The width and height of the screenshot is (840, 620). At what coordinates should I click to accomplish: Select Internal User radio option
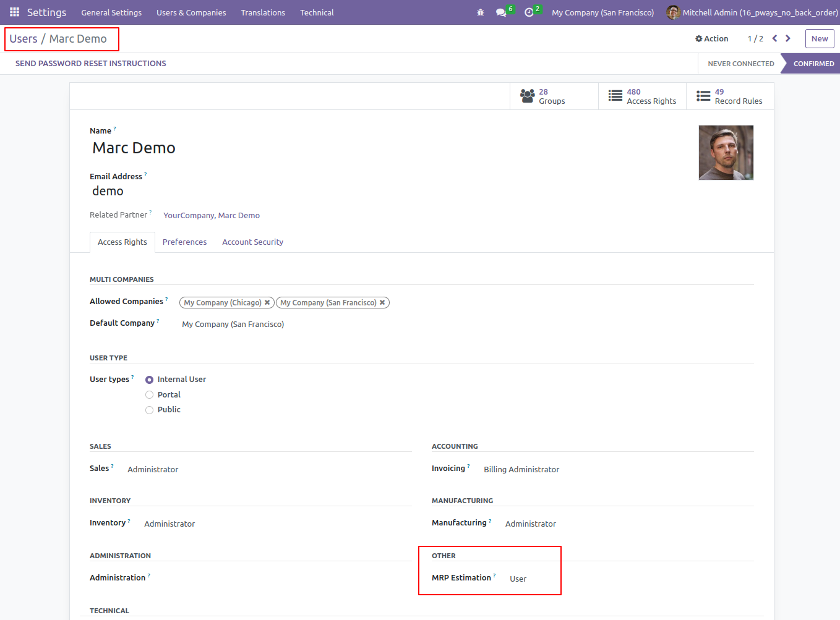[149, 380]
